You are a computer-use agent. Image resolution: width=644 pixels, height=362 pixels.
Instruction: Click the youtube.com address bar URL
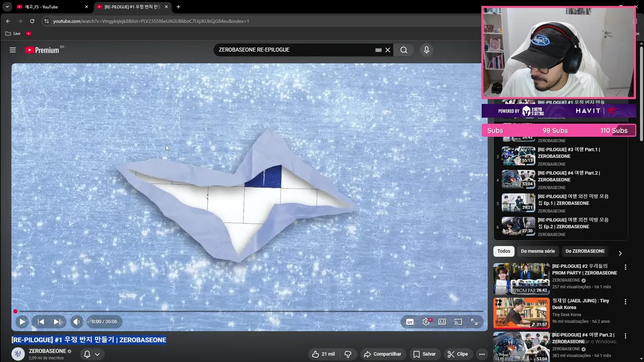[151, 21]
